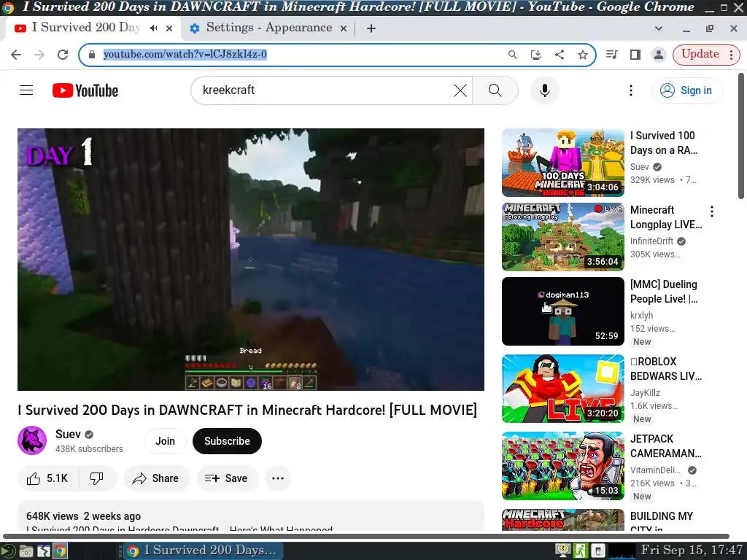The height and width of the screenshot is (560, 747).
Task: Select the address bar URL
Action: (185, 54)
